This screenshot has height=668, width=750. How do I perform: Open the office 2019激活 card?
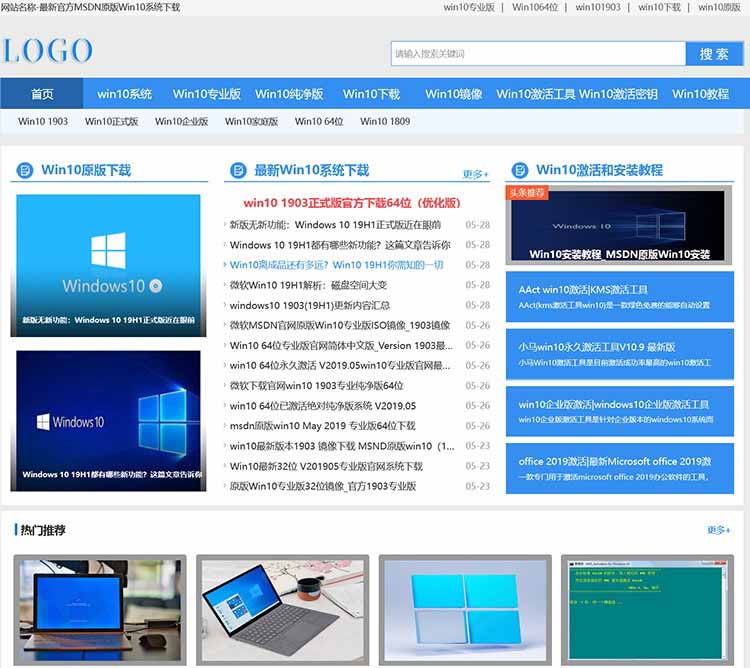click(620, 469)
